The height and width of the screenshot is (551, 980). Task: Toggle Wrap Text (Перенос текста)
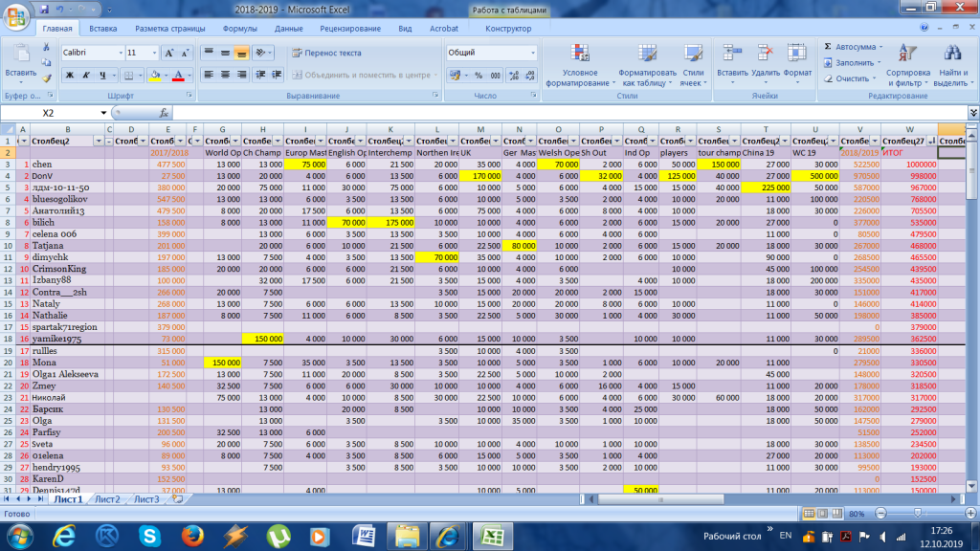click(326, 54)
